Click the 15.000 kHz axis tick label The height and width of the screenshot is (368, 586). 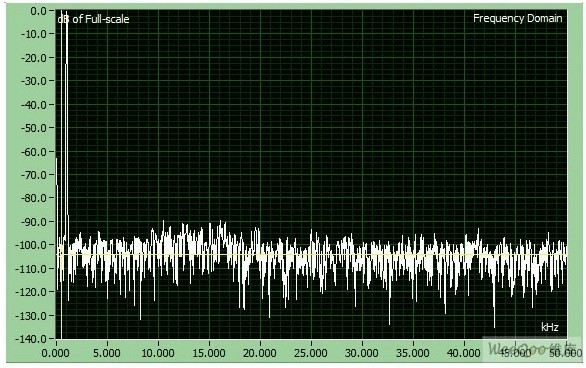point(209,353)
